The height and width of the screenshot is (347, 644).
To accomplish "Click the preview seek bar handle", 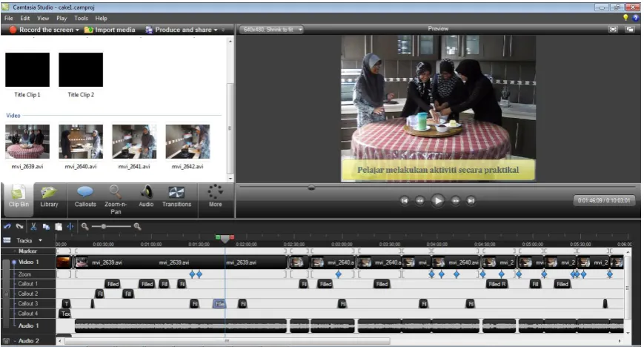I will [312, 188].
